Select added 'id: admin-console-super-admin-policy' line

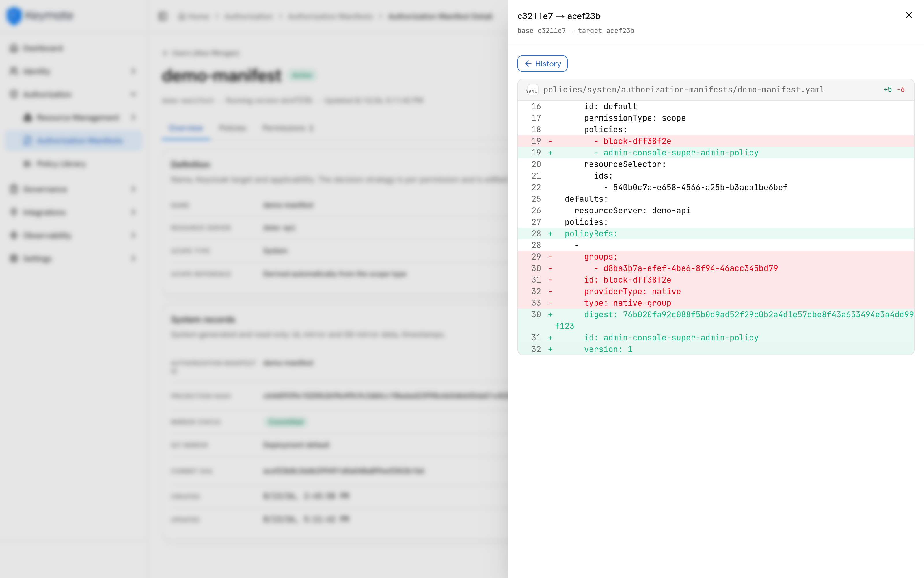click(716, 338)
